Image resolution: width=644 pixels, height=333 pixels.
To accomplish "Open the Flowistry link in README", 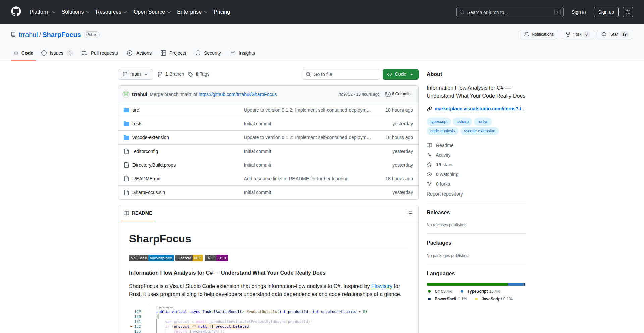I will 381,286.
